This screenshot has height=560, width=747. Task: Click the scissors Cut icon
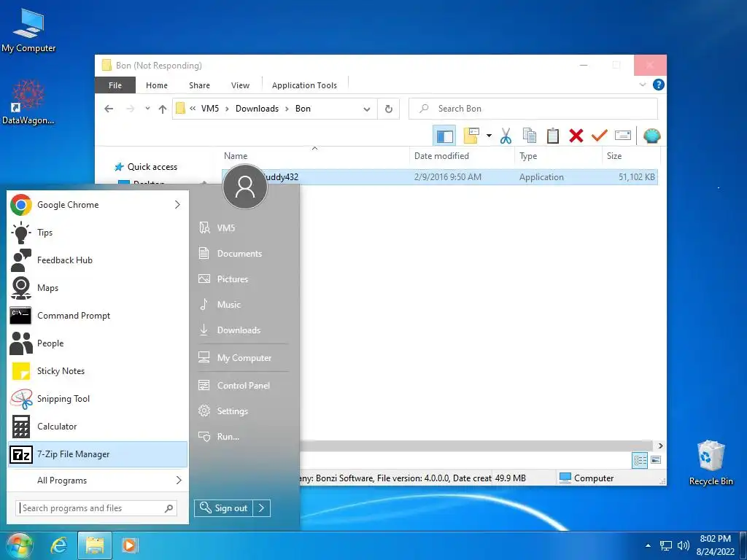506,136
